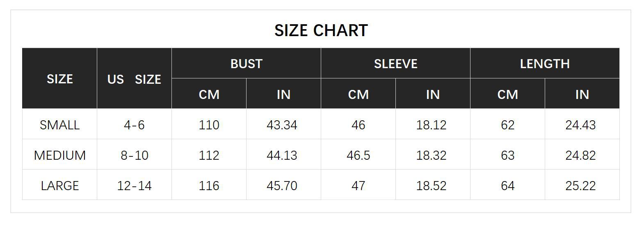The width and height of the screenshot is (644, 225).
Task: Click the BUST header cell
Action: pyautogui.click(x=246, y=64)
